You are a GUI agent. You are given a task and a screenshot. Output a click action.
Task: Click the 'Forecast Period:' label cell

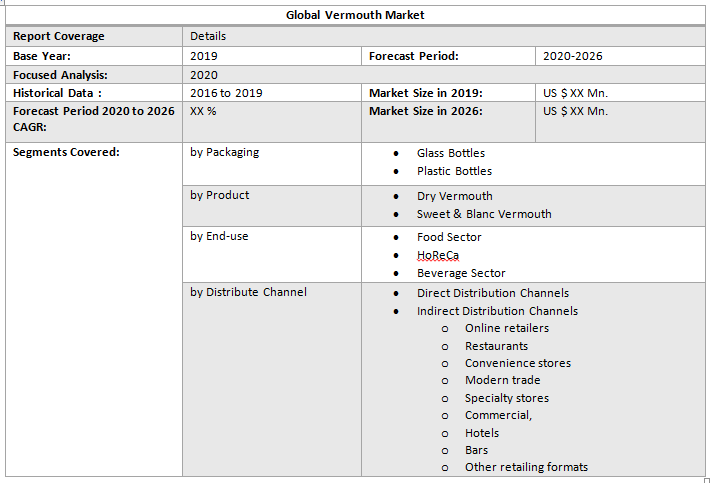point(413,56)
